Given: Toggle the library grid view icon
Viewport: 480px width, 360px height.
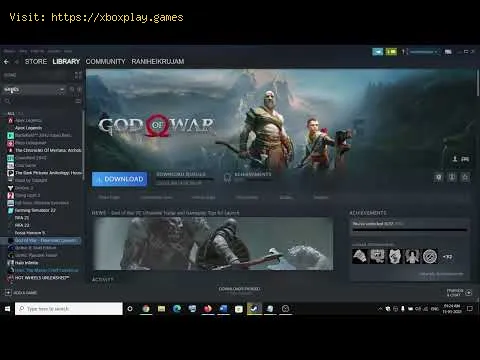Looking at the screenshot, I should (x=78, y=75).
